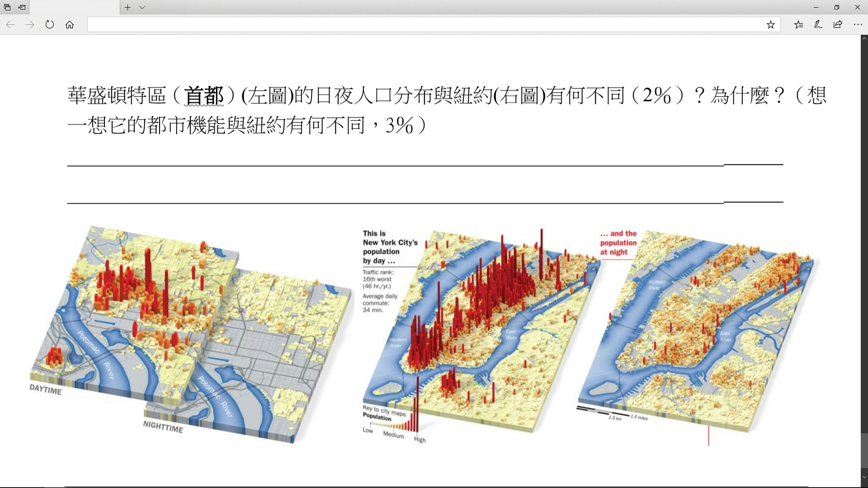Minimize the browser window

pos(816,7)
